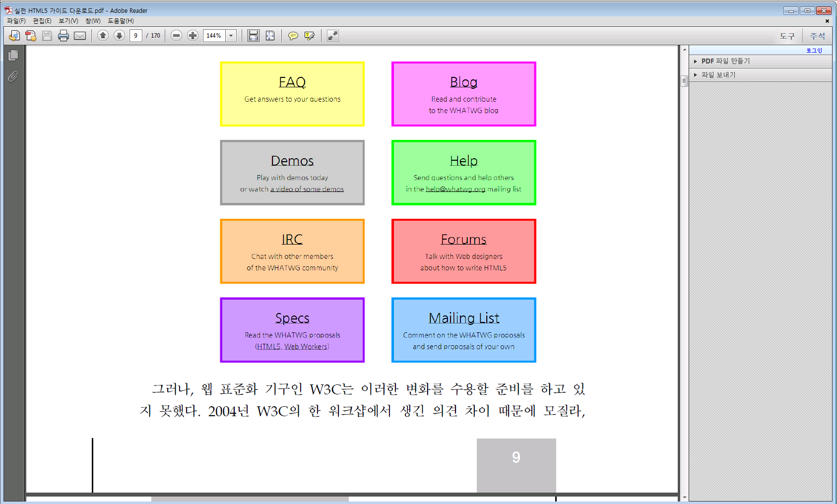Open the 도움말(H) menu

click(x=121, y=21)
